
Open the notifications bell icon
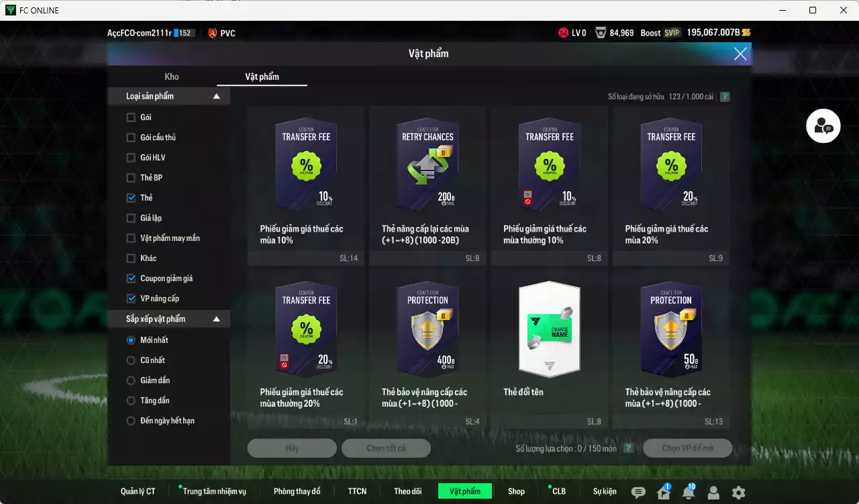coord(688,493)
